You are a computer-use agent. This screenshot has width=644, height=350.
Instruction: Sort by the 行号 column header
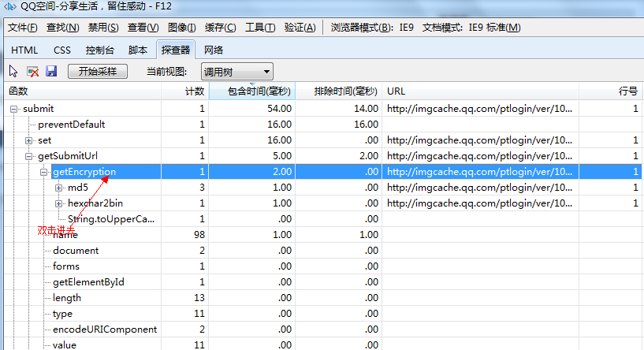611,91
